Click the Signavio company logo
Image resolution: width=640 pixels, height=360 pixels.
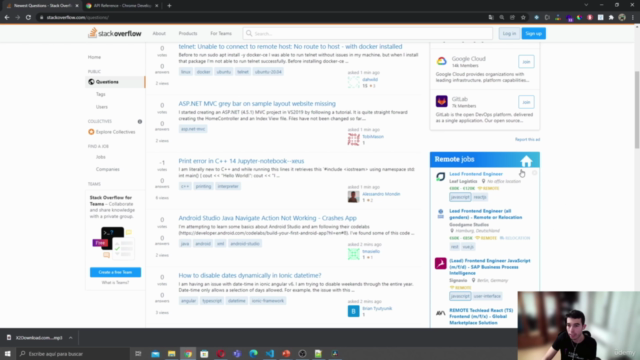pyautogui.click(x=440, y=263)
